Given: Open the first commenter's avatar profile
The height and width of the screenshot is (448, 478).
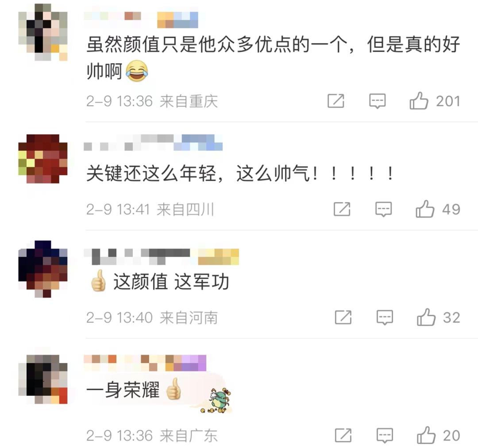Looking at the screenshot, I should click(42, 32).
